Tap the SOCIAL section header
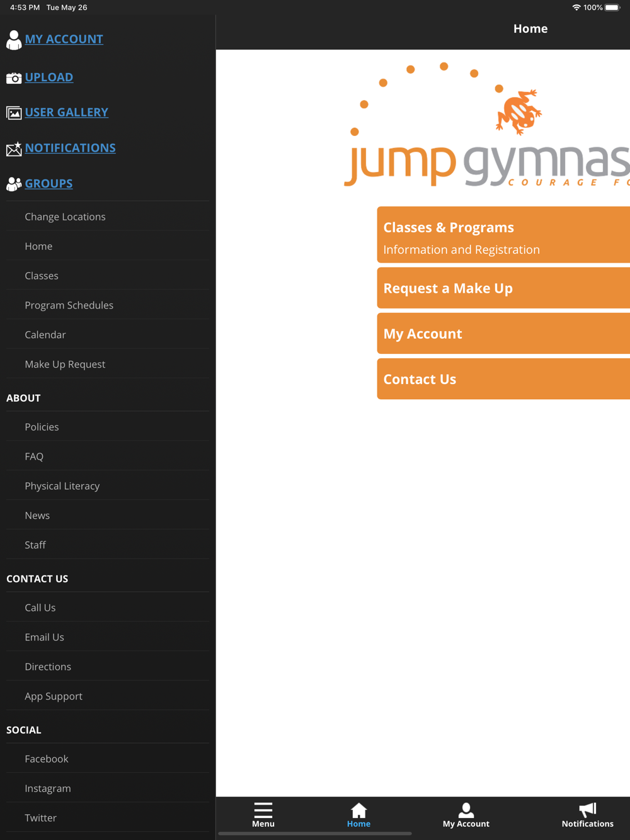Viewport: 630px width, 840px height. 24,730
